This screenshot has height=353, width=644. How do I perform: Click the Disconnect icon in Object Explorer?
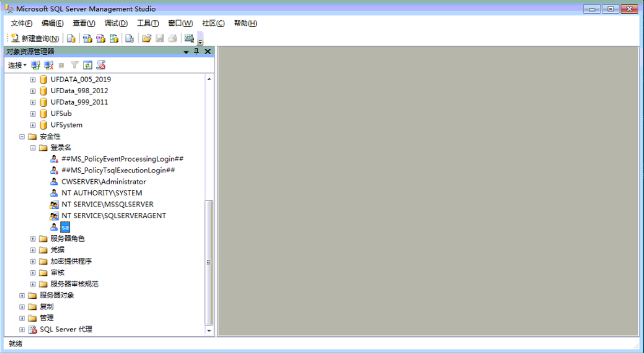click(49, 65)
